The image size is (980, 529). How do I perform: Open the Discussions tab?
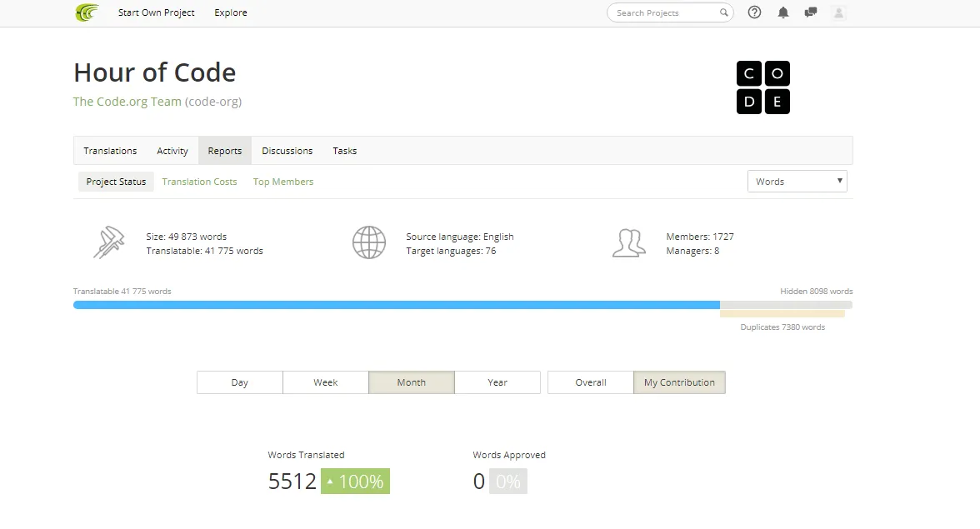(x=287, y=151)
